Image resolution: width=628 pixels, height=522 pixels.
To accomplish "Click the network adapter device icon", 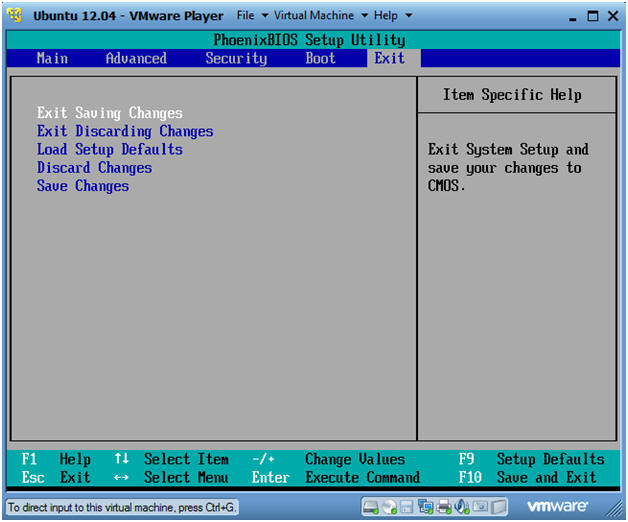I will [x=425, y=507].
